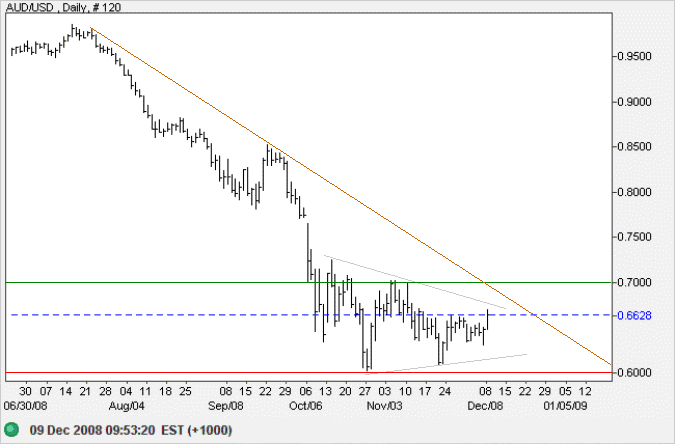Click the 0.8500 price axis label

[x=634, y=147]
